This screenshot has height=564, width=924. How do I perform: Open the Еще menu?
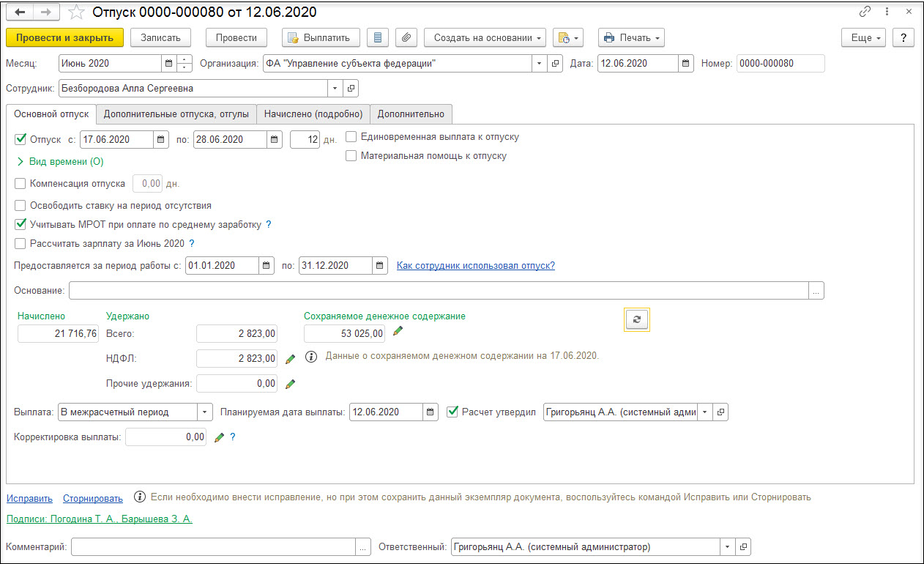click(x=864, y=37)
